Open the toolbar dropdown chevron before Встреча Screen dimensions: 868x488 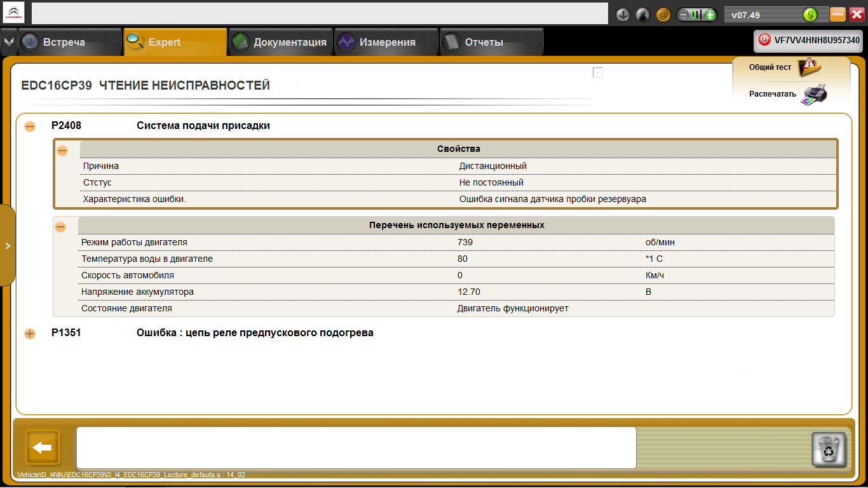coord(8,42)
